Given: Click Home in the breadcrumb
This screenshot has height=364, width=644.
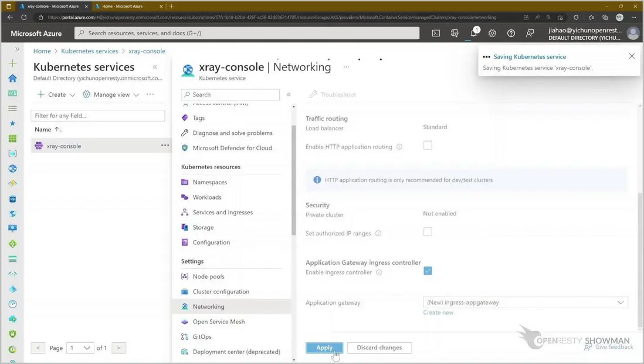Looking at the screenshot, I should click(42, 51).
